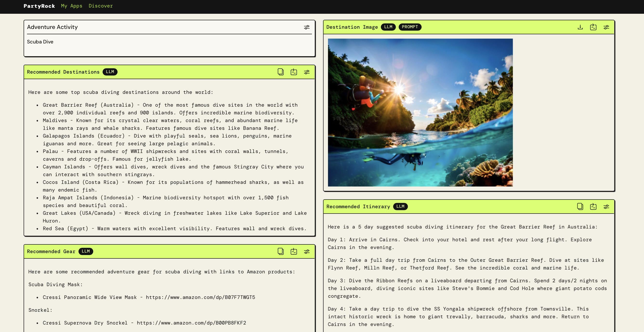Open the Cressi mask Amazon link
Screen dimensions: 644x332
tap(200, 297)
